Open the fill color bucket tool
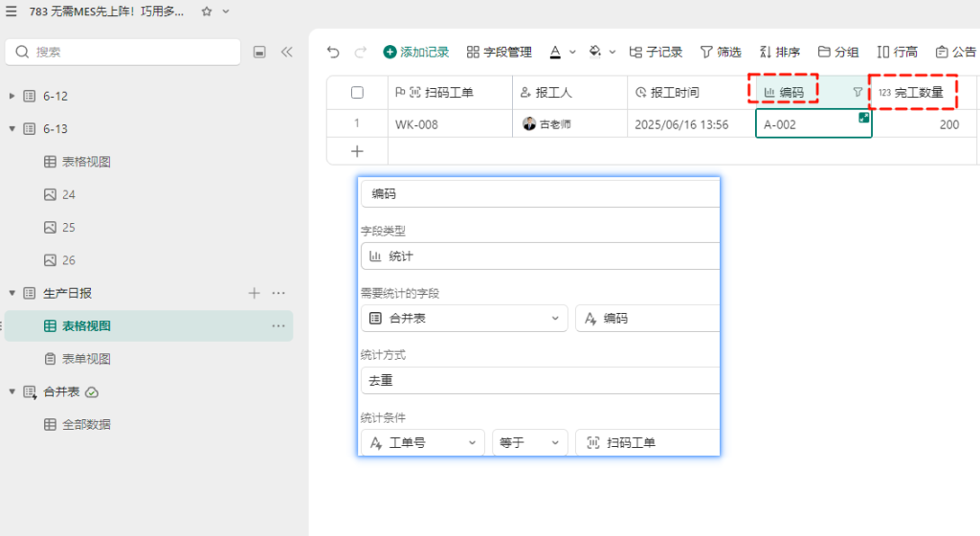 point(595,52)
